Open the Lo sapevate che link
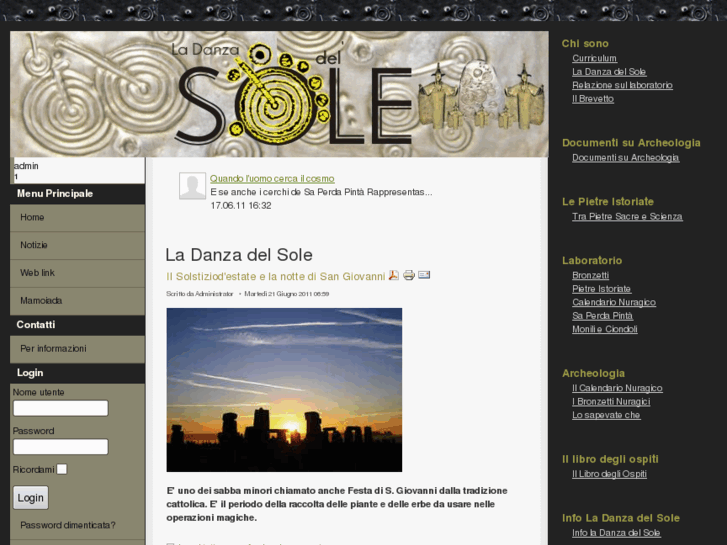The image size is (727, 545). (x=606, y=415)
